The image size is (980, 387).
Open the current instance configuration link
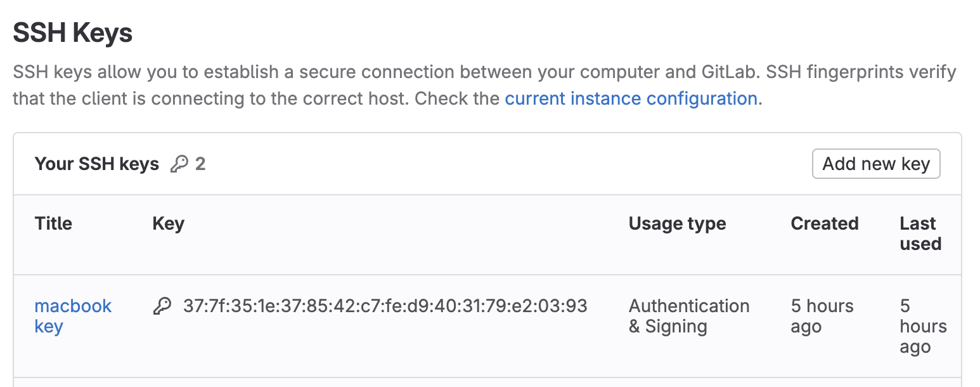point(631,99)
